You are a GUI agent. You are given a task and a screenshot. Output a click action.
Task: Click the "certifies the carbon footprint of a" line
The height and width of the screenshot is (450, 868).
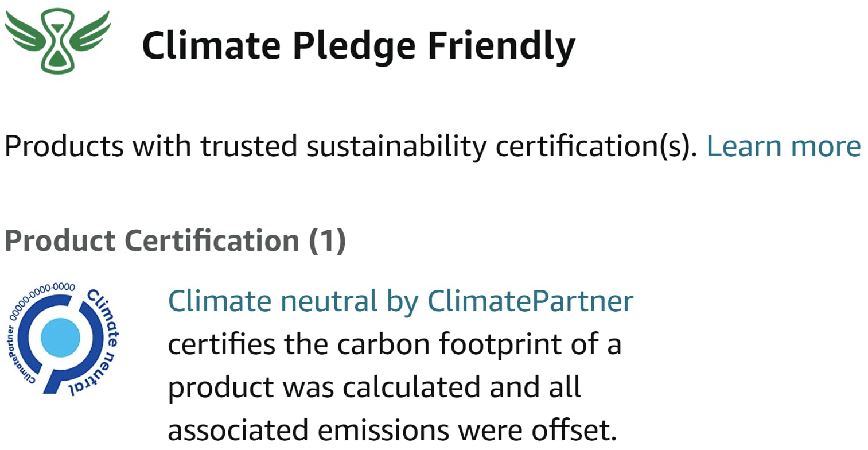pos(394,344)
